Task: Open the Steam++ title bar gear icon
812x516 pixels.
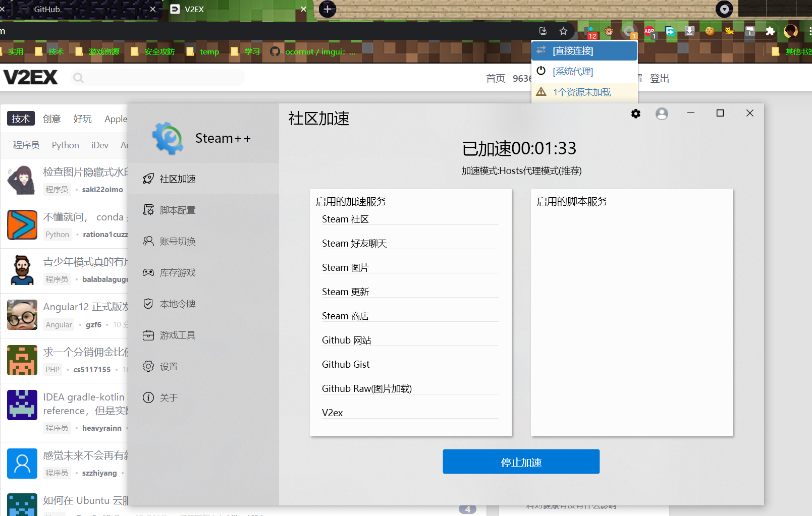Action: [636, 114]
